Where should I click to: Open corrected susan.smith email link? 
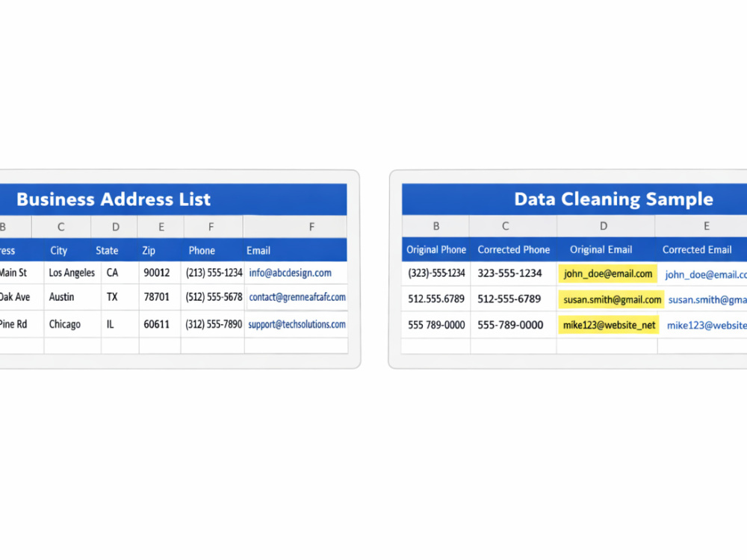707,300
